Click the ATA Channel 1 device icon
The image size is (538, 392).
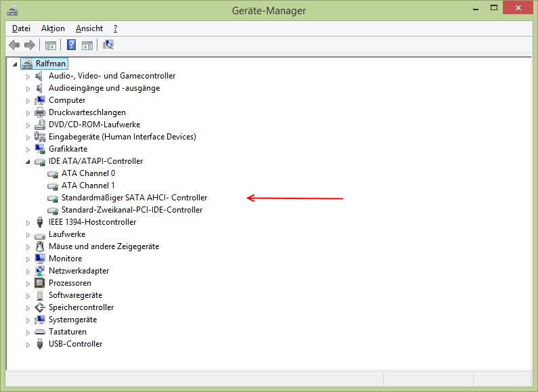coord(53,186)
